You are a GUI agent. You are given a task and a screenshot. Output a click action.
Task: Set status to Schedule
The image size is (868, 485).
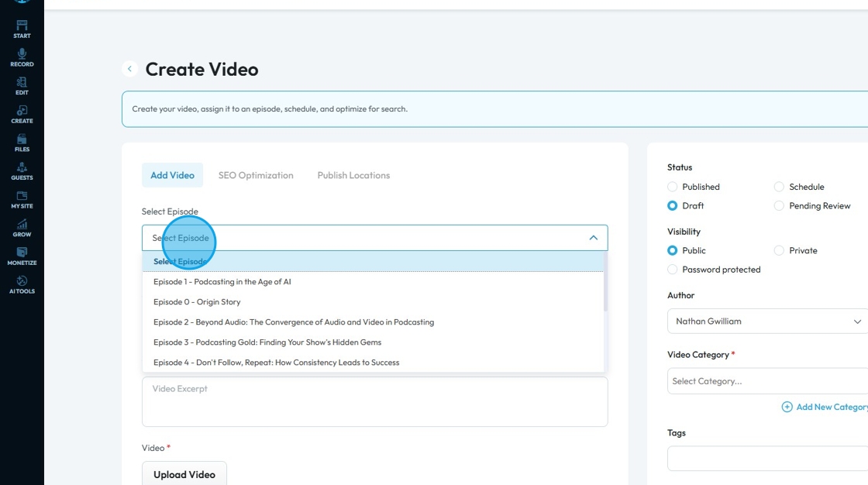point(779,187)
